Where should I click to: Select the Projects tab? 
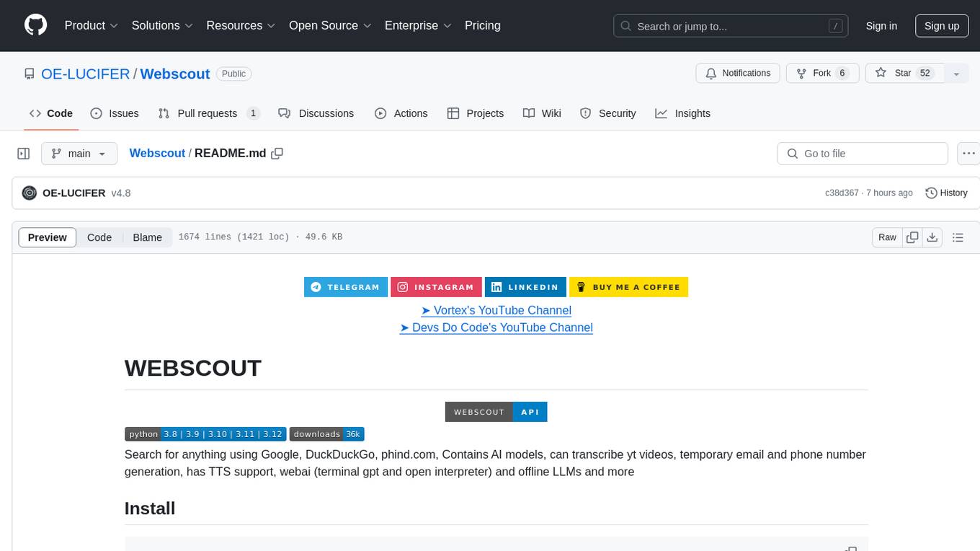coord(476,113)
